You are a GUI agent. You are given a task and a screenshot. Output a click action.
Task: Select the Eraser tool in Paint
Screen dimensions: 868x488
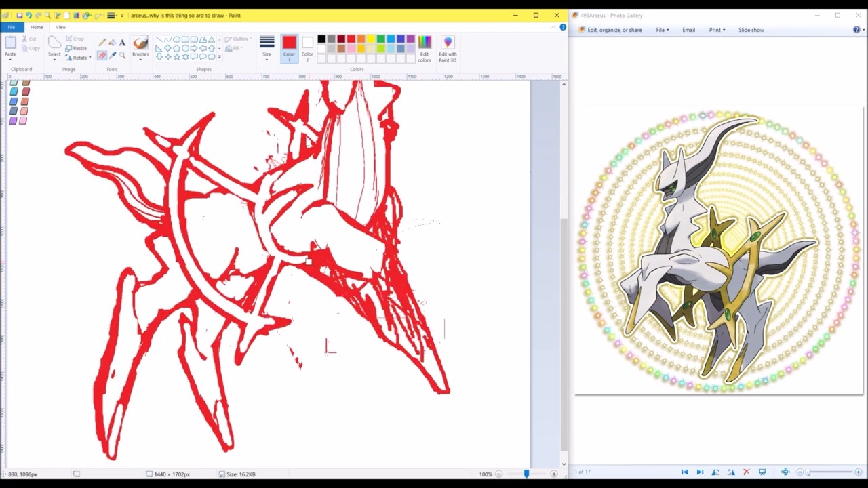(102, 56)
